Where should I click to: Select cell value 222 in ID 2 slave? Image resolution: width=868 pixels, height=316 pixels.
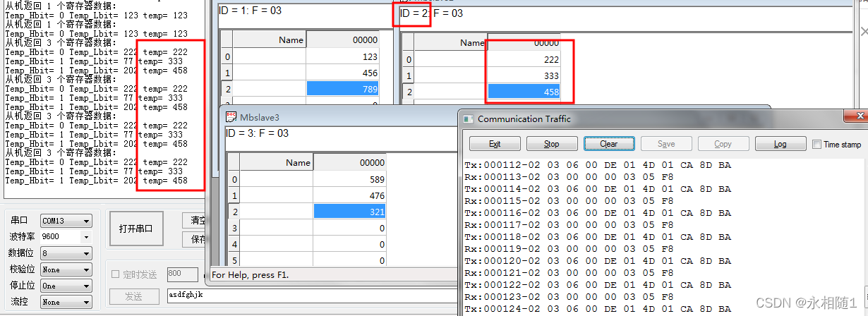524,59
